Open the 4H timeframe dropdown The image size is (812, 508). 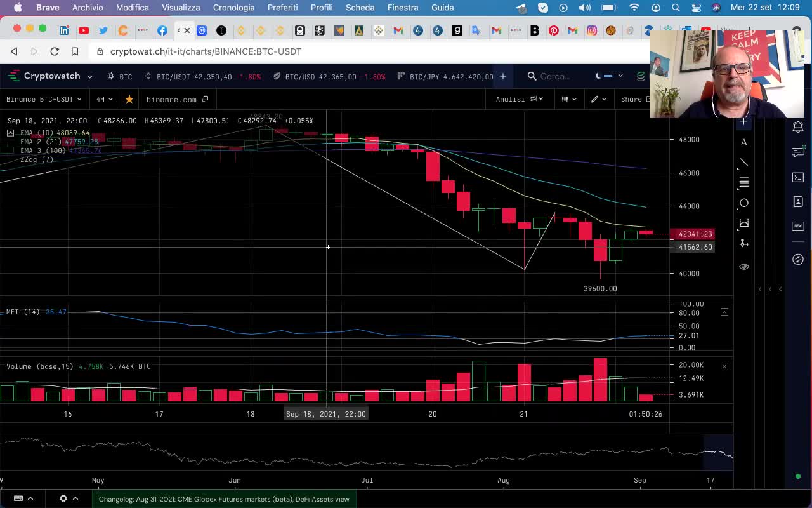(105, 99)
